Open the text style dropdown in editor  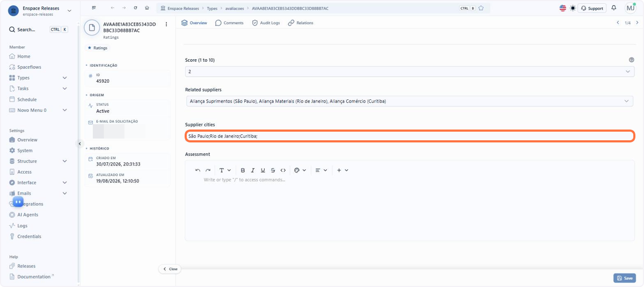pos(225,170)
